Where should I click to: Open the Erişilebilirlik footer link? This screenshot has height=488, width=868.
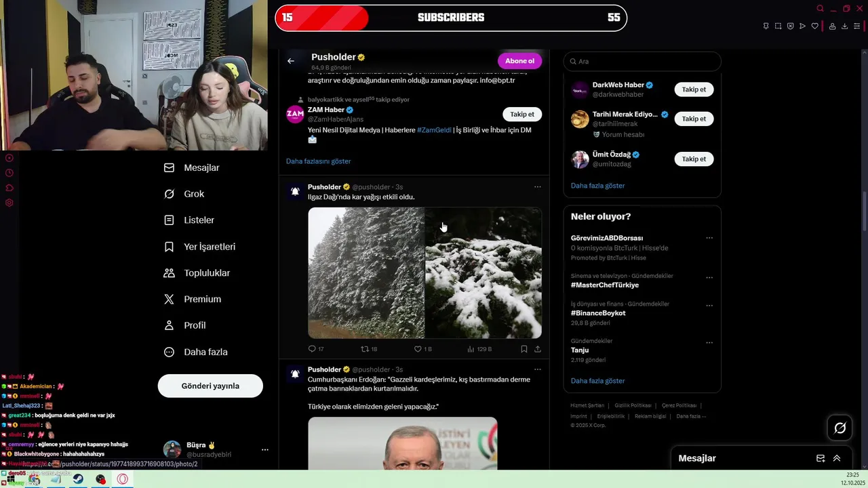coord(611,416)
